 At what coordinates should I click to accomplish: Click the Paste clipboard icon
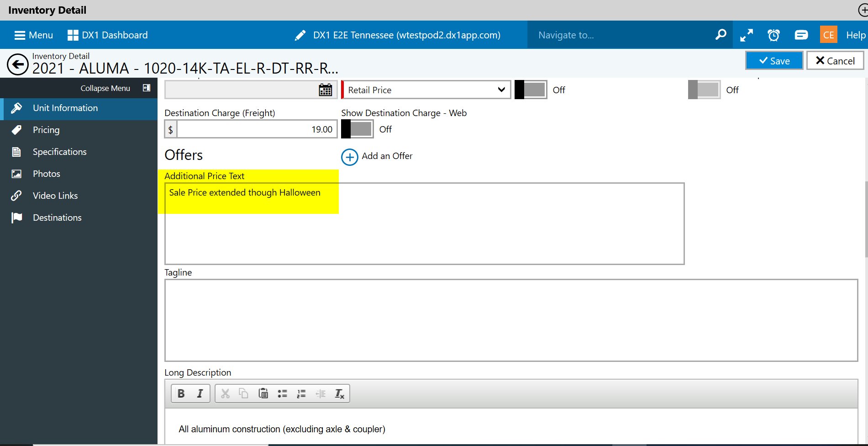[263, 393]
